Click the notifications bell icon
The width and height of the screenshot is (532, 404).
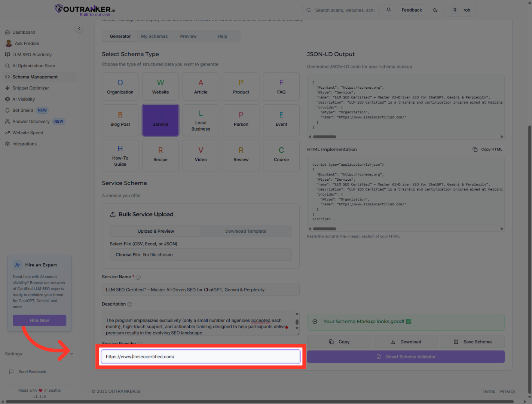(x=388, y=10)
